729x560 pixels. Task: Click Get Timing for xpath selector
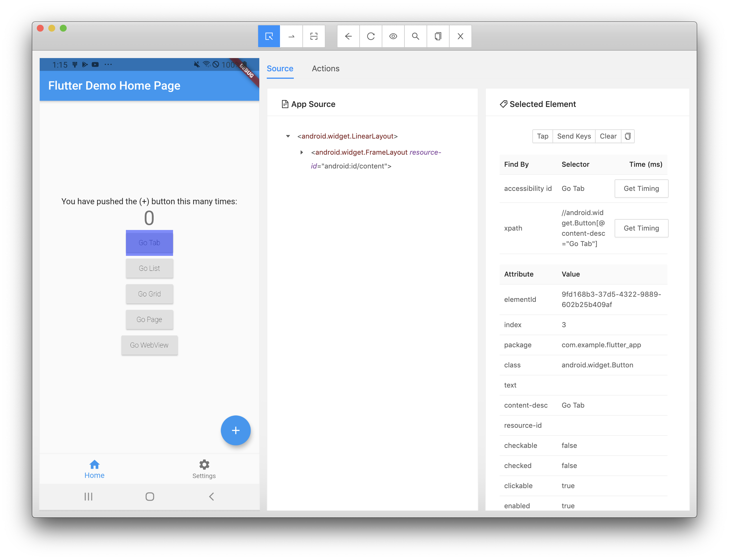[641, 228]
